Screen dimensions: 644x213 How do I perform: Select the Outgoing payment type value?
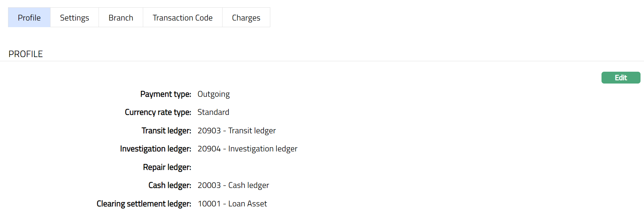(214, 94)
